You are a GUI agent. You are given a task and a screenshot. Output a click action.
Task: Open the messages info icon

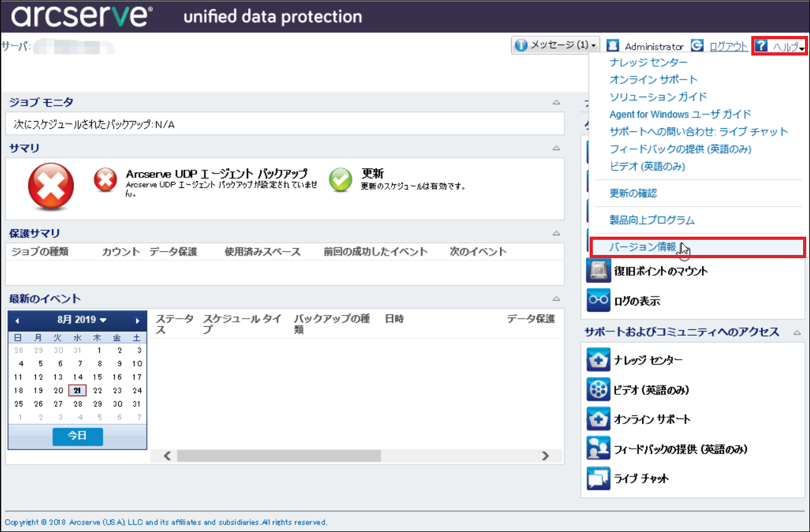coord(521,45)
